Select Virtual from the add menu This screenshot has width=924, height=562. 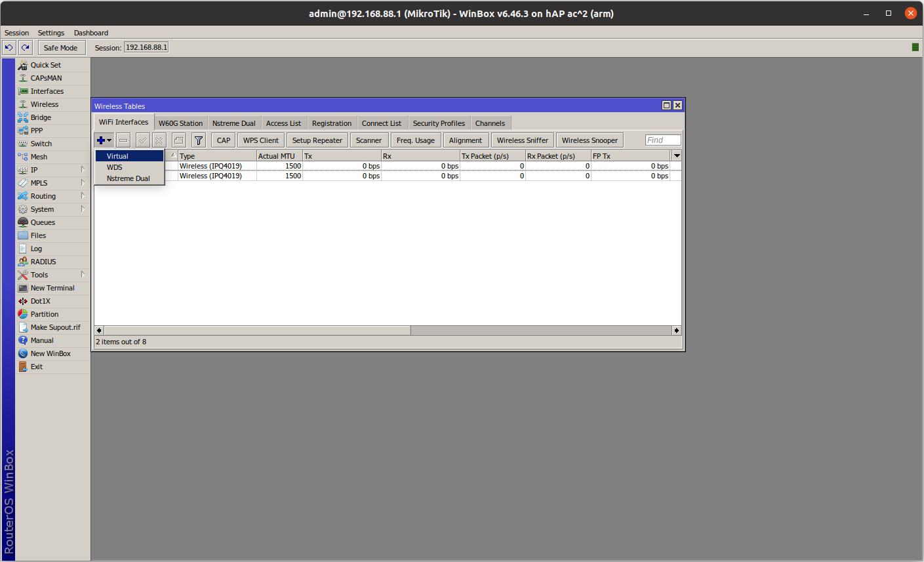click(129, 156)
